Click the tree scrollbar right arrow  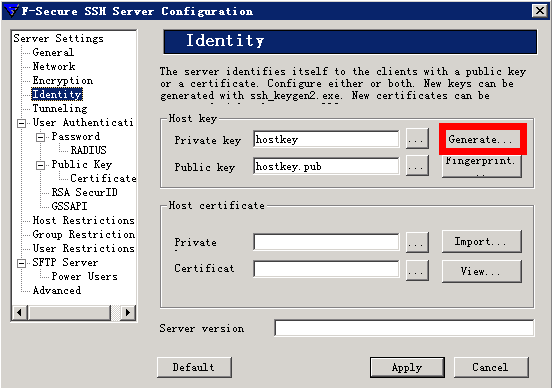pos(128,313)
